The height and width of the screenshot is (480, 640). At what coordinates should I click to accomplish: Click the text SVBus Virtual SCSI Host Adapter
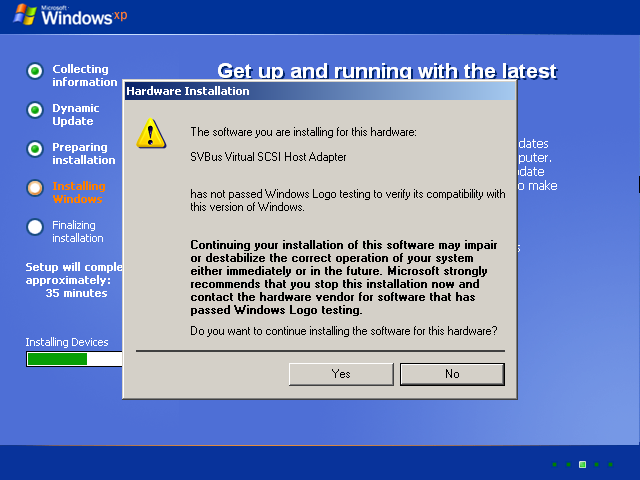[268, 157]
